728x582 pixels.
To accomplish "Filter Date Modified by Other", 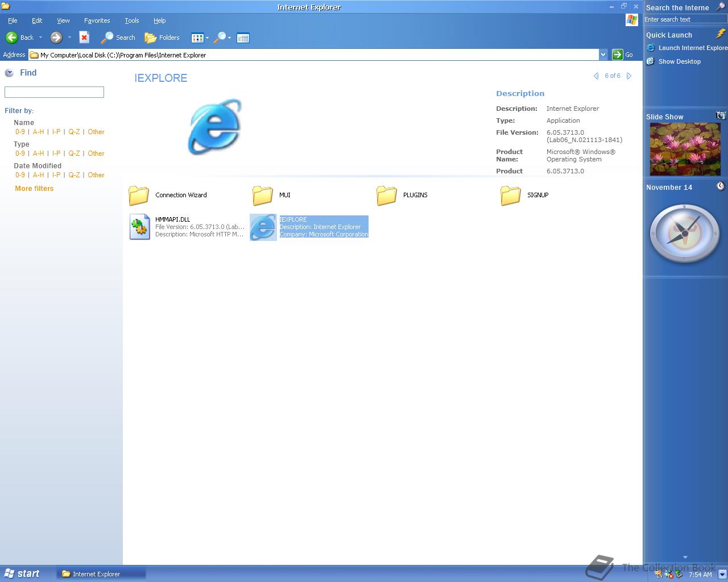I will pyautogui.click(x=96, y=175).
